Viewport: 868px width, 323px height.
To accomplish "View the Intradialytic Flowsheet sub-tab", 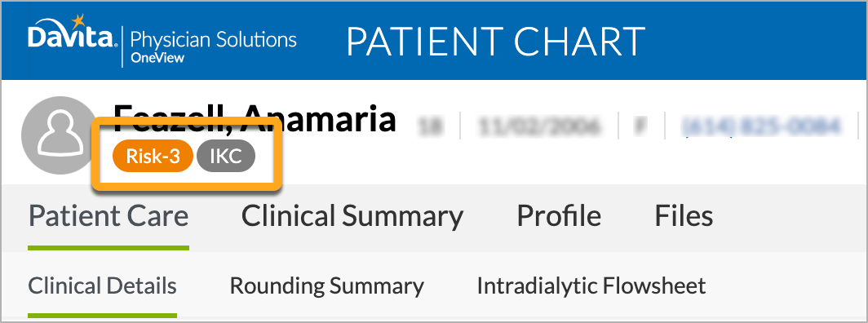I will 591,286.
